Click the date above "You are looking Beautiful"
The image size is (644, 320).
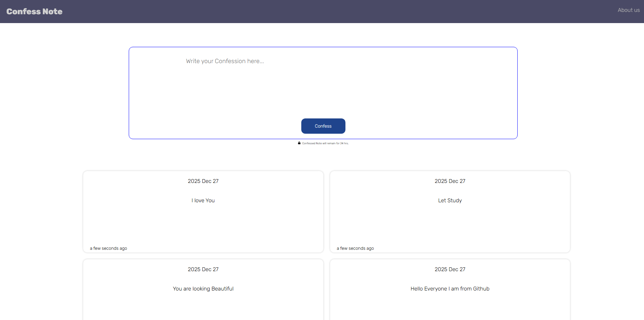pyautogui.click(x=203, y=269)
